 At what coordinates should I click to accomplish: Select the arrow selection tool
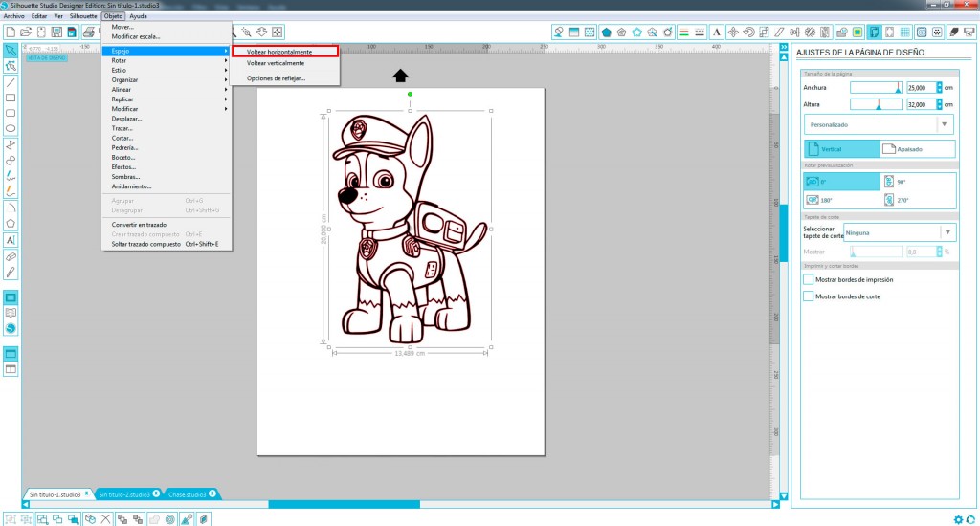(11, 50)
